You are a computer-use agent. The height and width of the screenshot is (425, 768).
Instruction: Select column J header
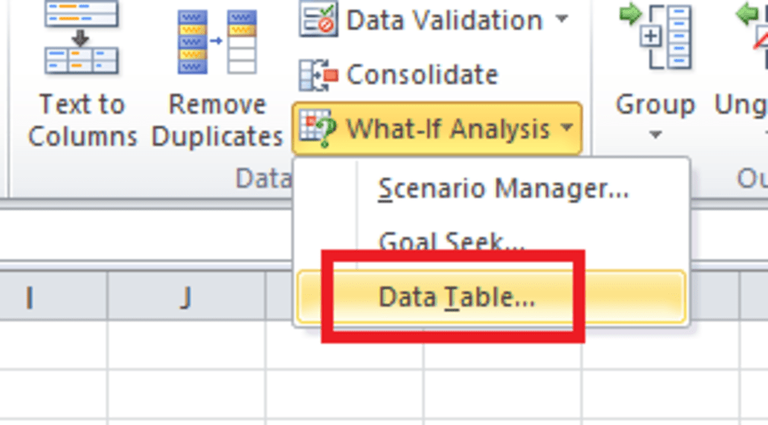pos(186,298)
